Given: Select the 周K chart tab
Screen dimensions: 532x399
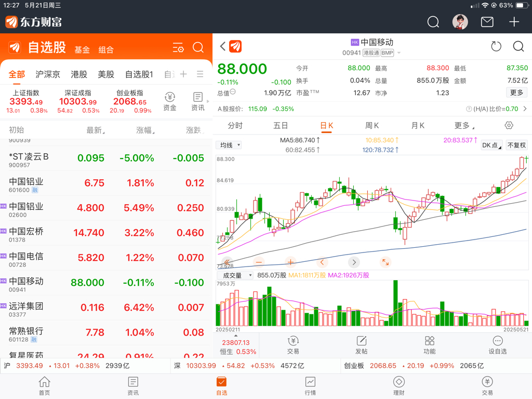Looking at the screenshot, I should [372, 126].
